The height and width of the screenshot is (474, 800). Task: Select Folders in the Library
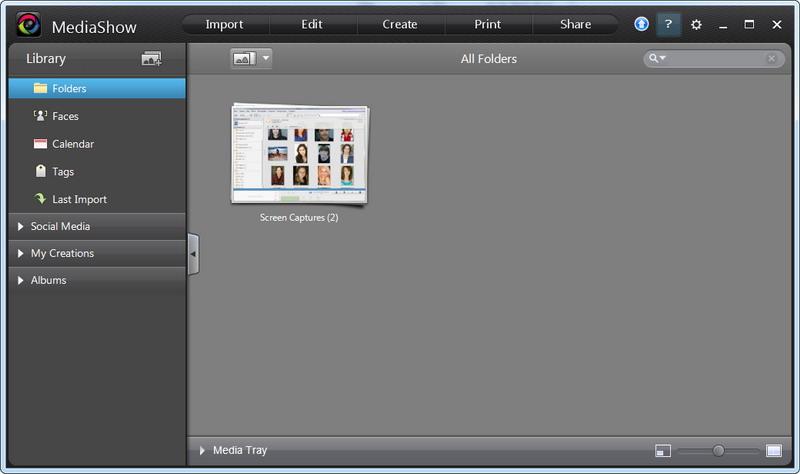(97, 88)
